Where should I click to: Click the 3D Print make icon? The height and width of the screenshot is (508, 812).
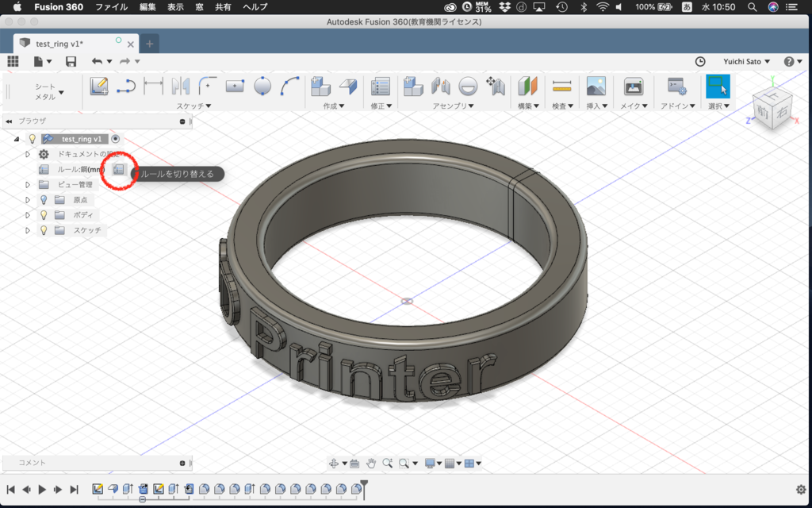pos(634,86)
